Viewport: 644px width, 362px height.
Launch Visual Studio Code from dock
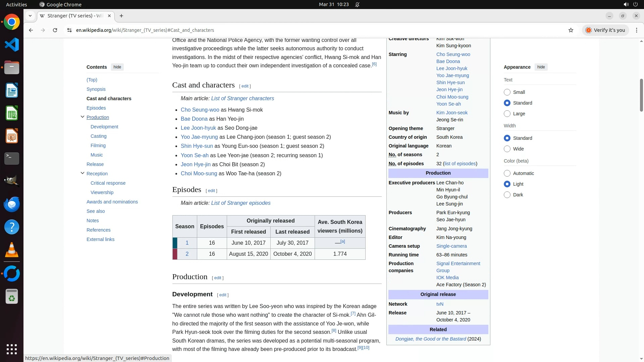[x=12, y=45]
